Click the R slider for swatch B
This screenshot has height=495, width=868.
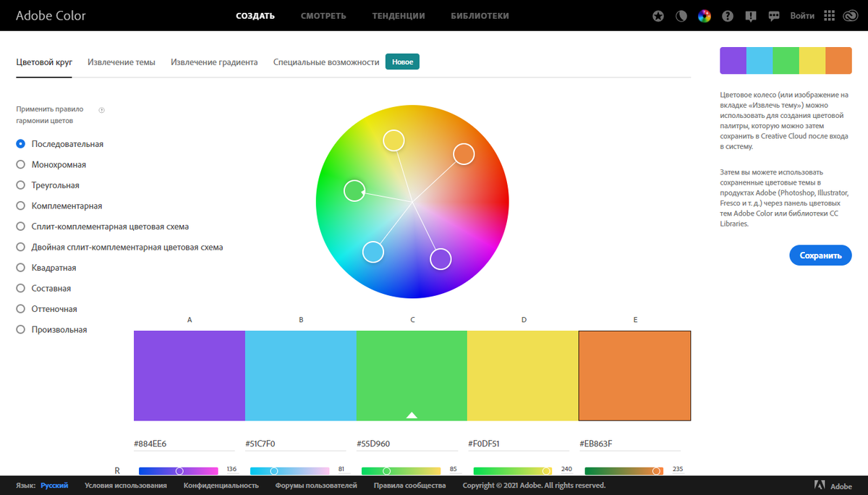point(290,471)
